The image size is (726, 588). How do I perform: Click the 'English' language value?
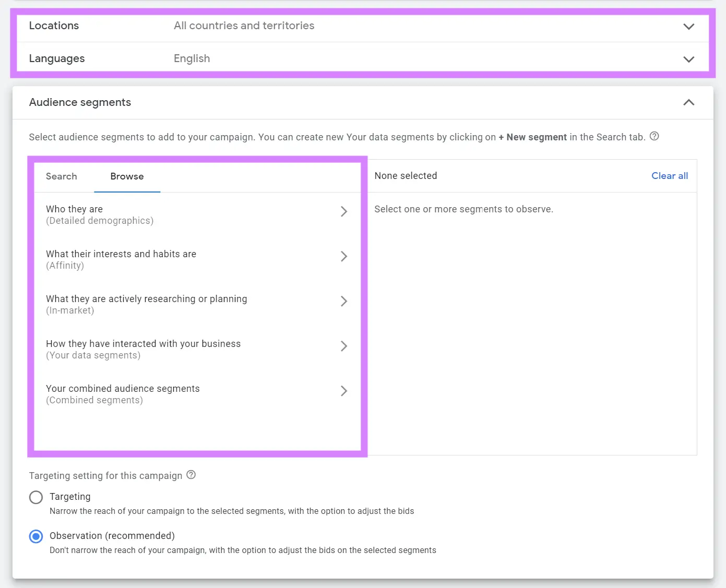[x=192, y=58]
